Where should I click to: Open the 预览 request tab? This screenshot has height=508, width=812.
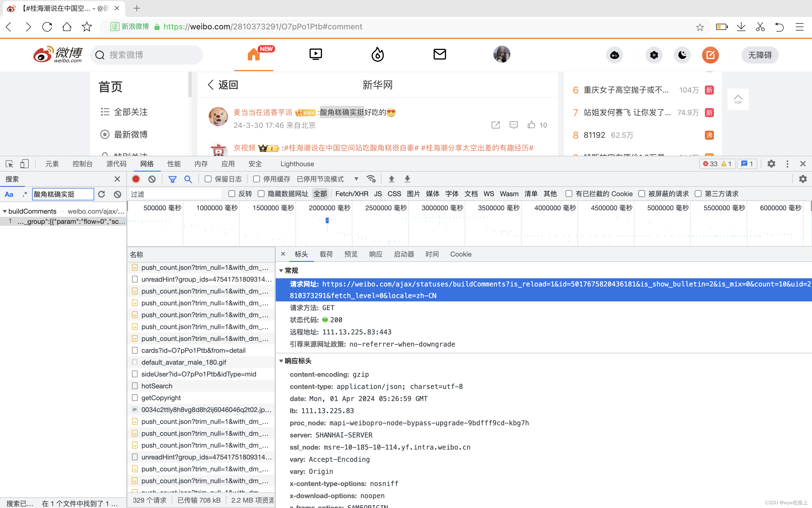(x=351, y=254)
